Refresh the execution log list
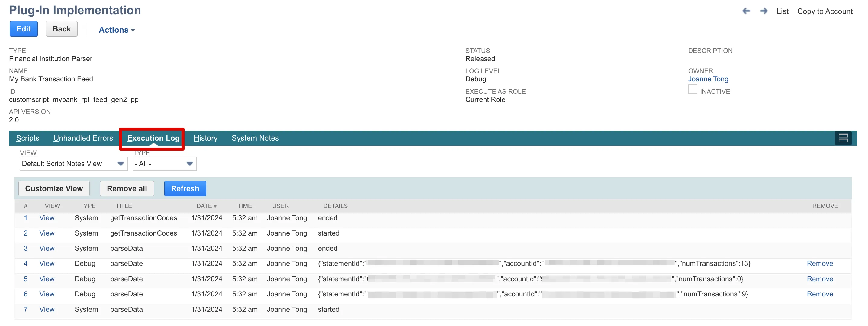Image resolution: width=868 pixels, height=326 pixels. point(185,189)
